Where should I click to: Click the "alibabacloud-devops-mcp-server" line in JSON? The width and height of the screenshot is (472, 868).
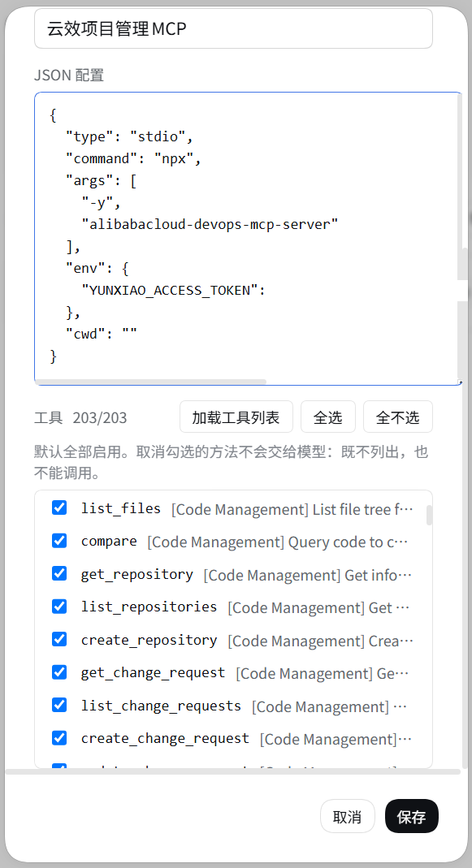coord(210,224)
